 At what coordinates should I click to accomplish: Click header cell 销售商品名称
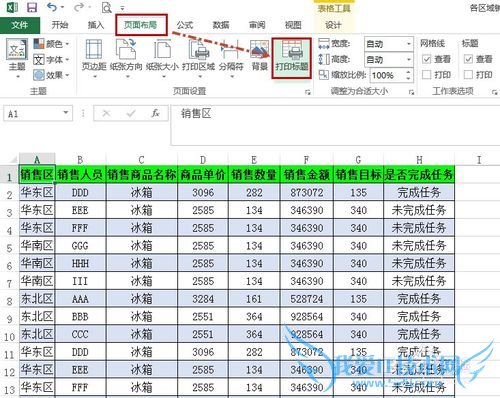pos(142,174)
